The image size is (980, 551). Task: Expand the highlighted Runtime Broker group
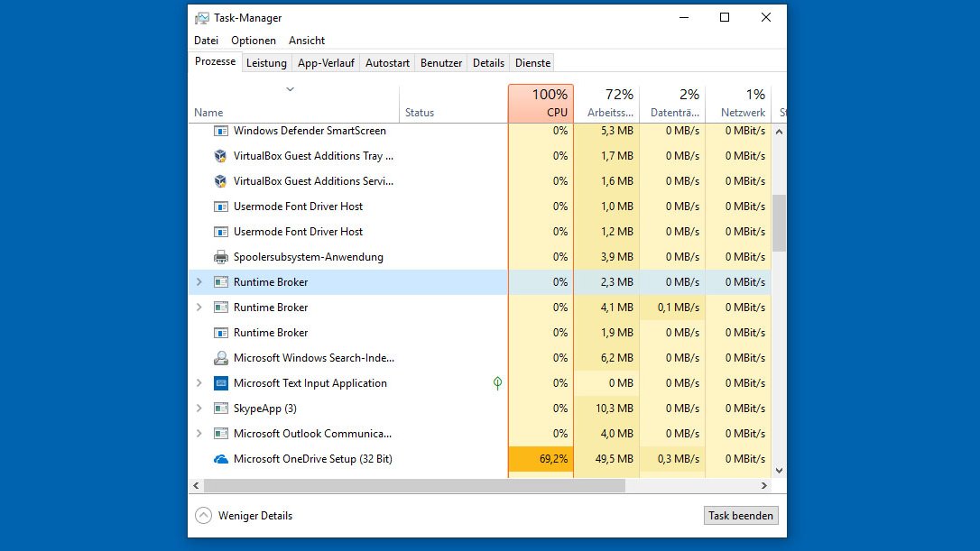tap(199, 281)
